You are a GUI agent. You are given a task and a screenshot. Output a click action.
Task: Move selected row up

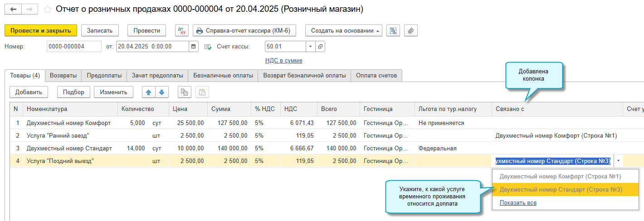pos(149,92)
